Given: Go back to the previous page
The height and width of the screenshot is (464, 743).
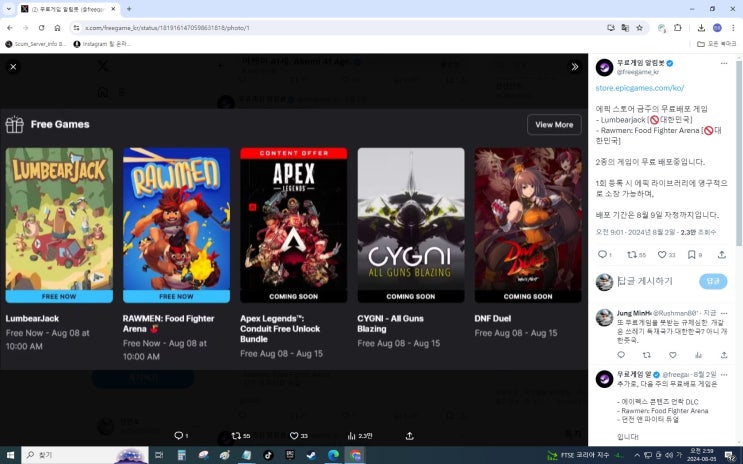Looking at the screenshot, I should 10,28.
